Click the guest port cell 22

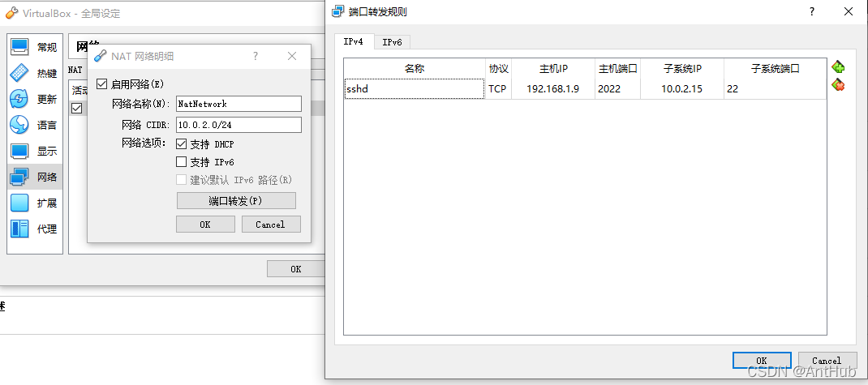tap(775, 88)
